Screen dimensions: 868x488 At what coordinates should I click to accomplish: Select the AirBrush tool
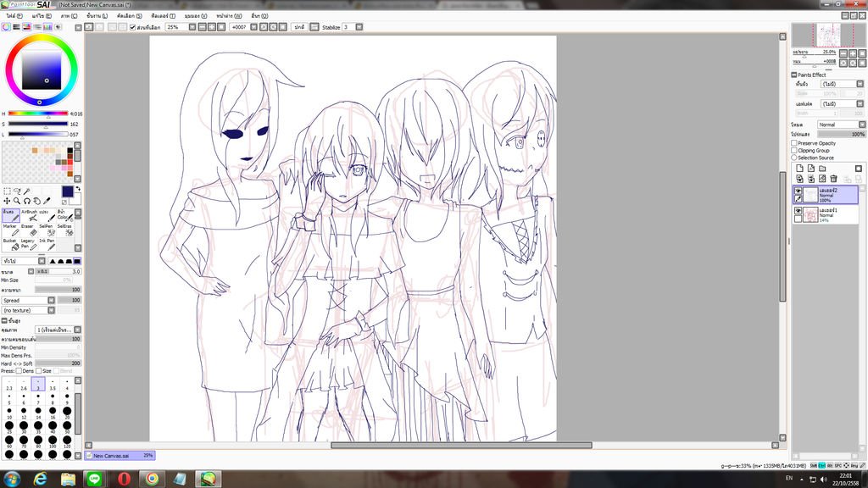coord(30,216)
